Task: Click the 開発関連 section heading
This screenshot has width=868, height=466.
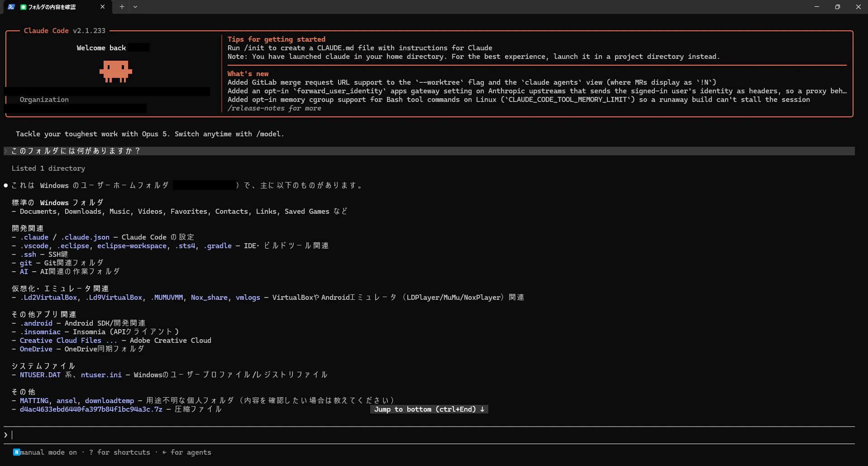Action: pos(28,229)
